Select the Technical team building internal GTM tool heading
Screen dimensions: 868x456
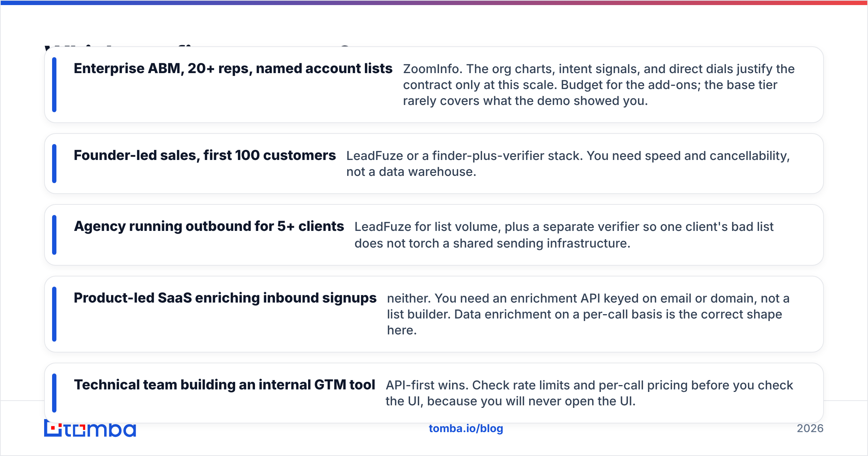coord(224,385)
